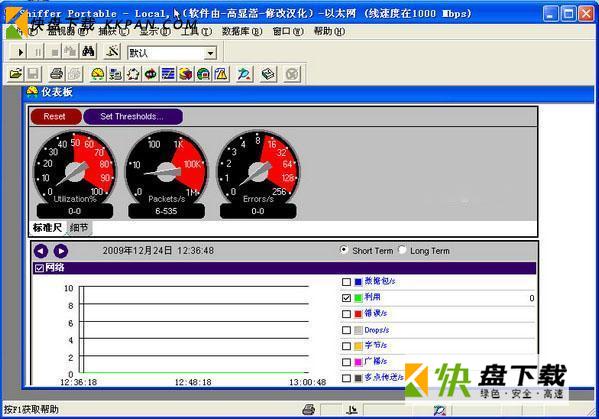Image resolution: width=599 pixels, height=419 pixels.
Task: Enable the 数据包/s checkbox
Action: pyautogui.click(x=346, y=282)
